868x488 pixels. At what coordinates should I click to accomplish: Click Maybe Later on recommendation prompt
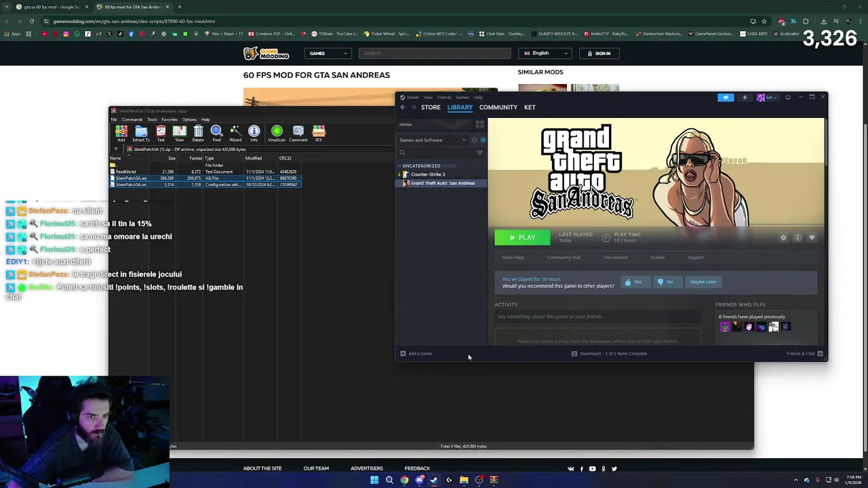coord(703,282)
